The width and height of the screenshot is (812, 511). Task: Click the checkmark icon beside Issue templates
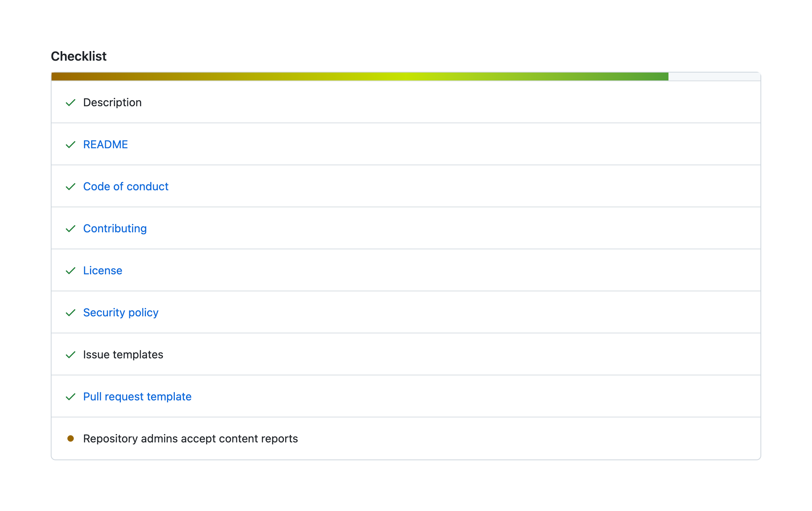(71, 355)
